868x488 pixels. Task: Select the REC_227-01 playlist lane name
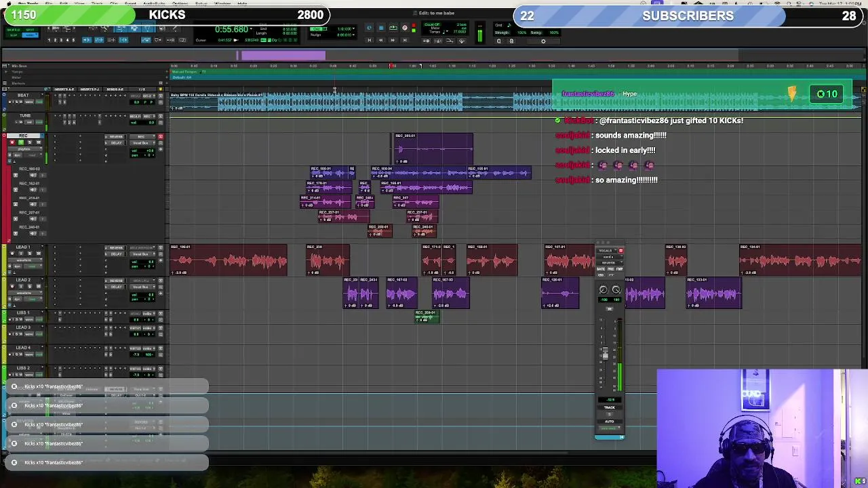pos(30,213)
